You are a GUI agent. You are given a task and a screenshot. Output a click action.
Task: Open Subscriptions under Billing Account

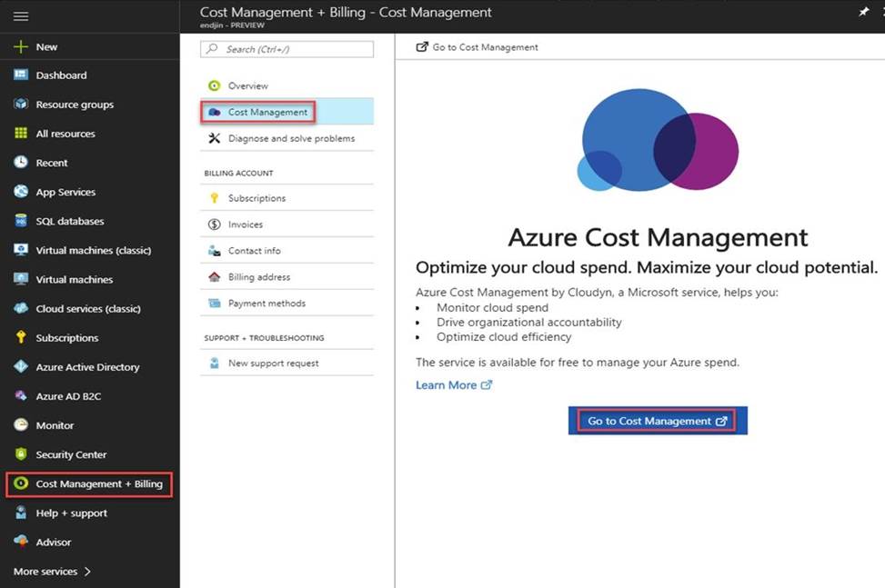pos(256,198)
